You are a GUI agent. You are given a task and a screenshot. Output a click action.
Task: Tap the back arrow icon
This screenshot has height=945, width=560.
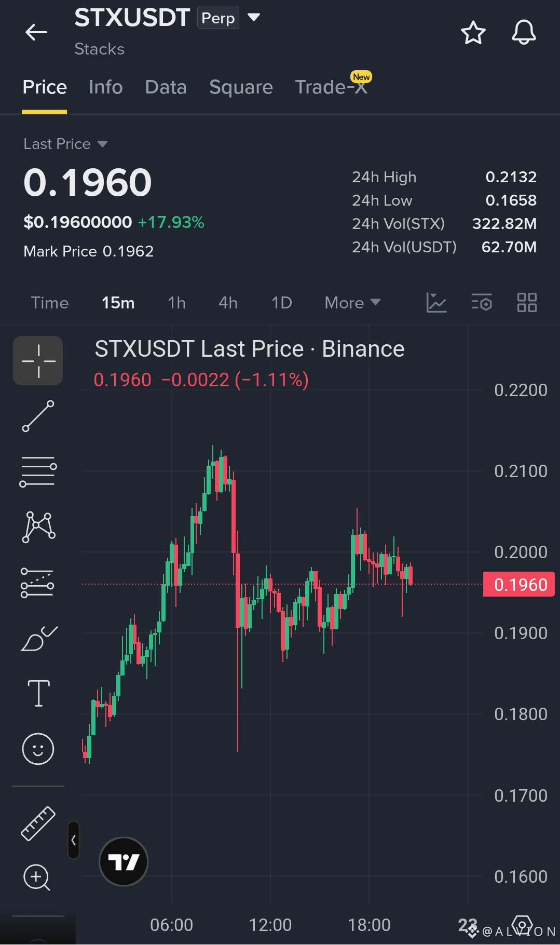(x=36, y=32)
